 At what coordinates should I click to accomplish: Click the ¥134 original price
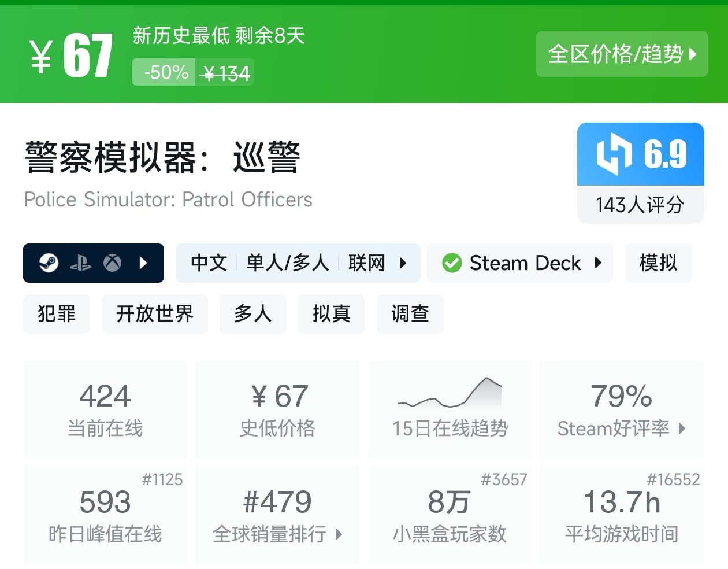(225, 73)
